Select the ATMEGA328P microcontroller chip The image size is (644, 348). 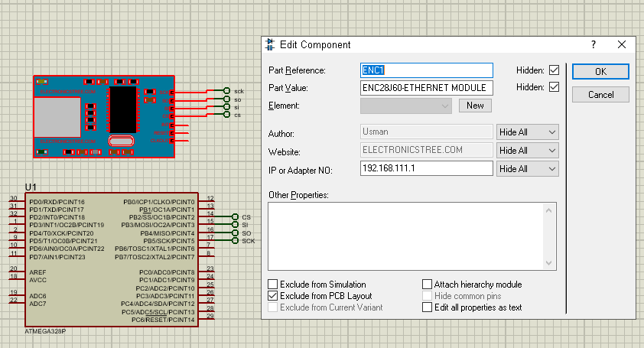109,260
